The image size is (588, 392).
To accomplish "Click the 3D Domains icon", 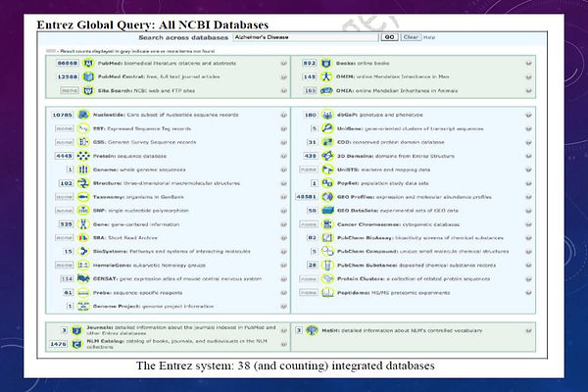I will 327,156.
